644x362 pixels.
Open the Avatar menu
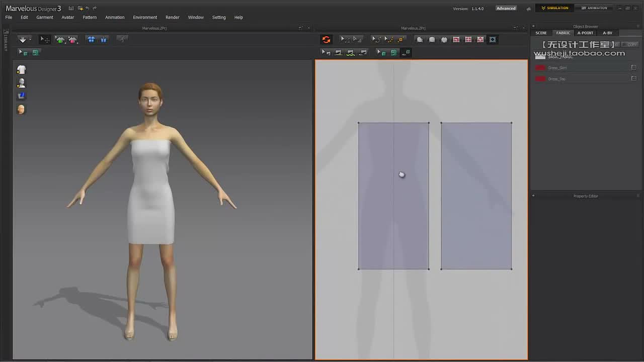(67, 17)
